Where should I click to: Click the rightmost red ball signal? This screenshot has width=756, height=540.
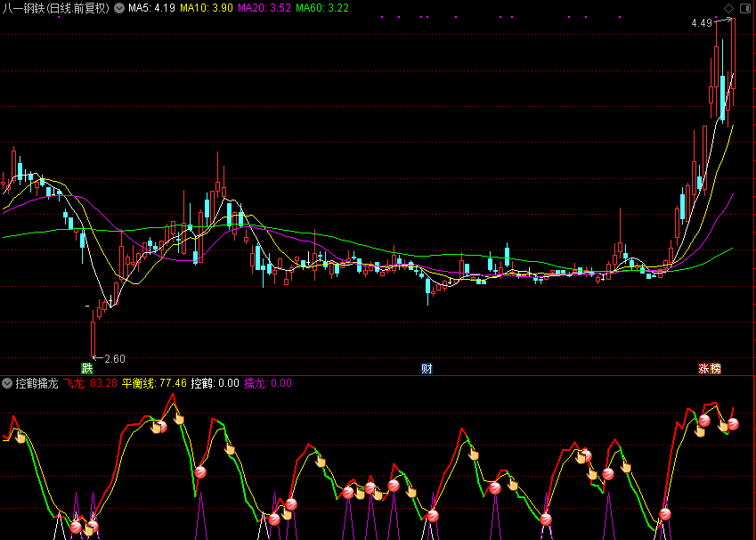(x=733, y=424)
